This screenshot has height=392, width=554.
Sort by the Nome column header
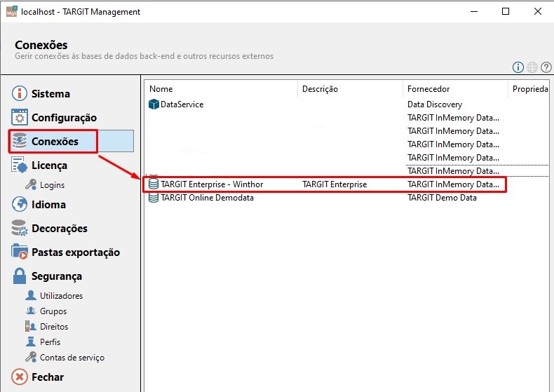click(221, 89)
